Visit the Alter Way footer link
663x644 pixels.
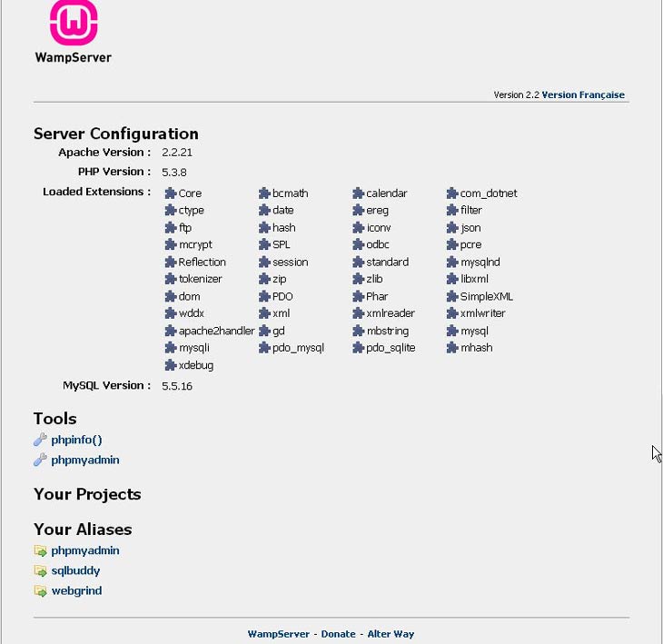point(391,634)
